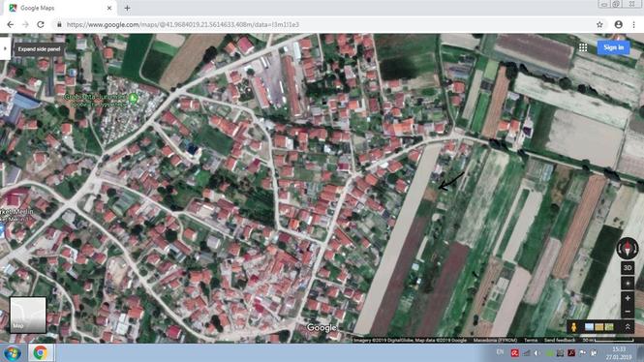Bookmark this page with the star
The image size is (644, 362).
(599, 24)
